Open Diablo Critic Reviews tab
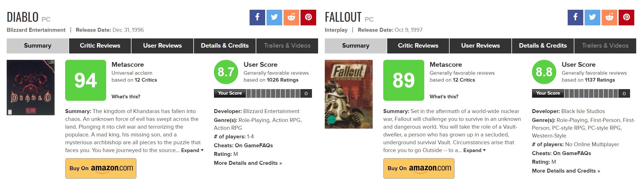The width and height of the screenshot is (644, 196). click(100, 46)
